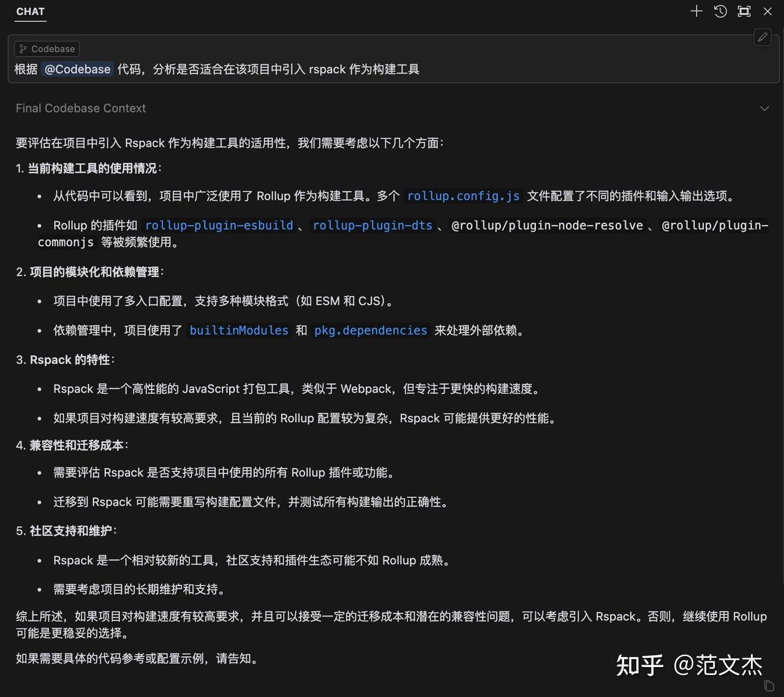The height and width of the screenshot is (697, 784).
Task: Click the pkg.dependencies code token
Action: 371,330
